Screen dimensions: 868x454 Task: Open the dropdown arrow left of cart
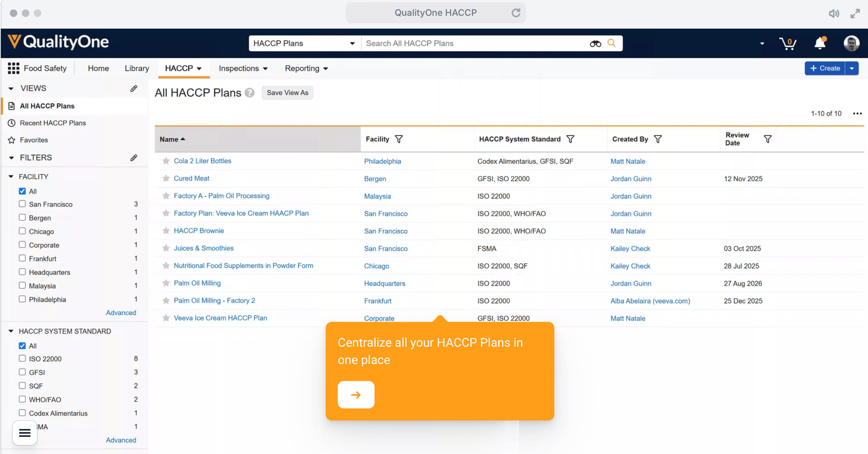tap(762, 43)
